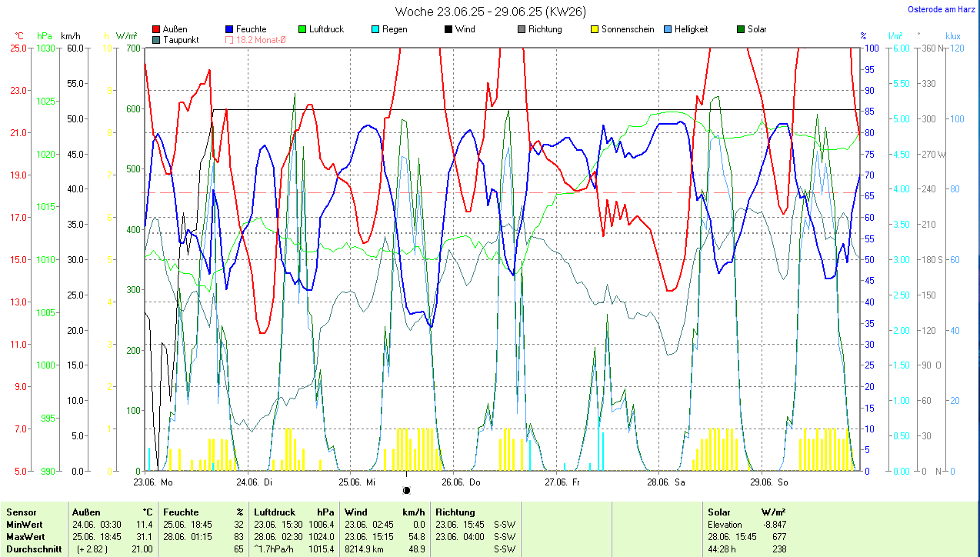Image resolution: width=980 pixels, height=557 pixels.
Task: Click the Luftdruck column header in table
Action: point(274,512)
